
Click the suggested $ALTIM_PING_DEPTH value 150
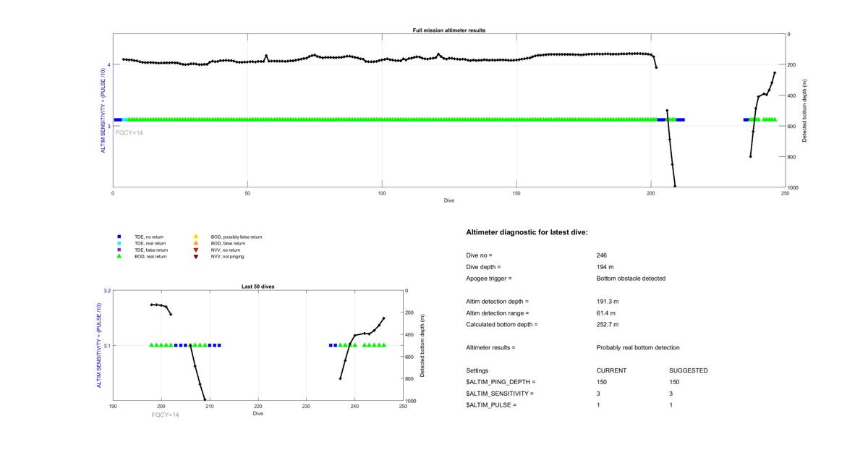674,382
